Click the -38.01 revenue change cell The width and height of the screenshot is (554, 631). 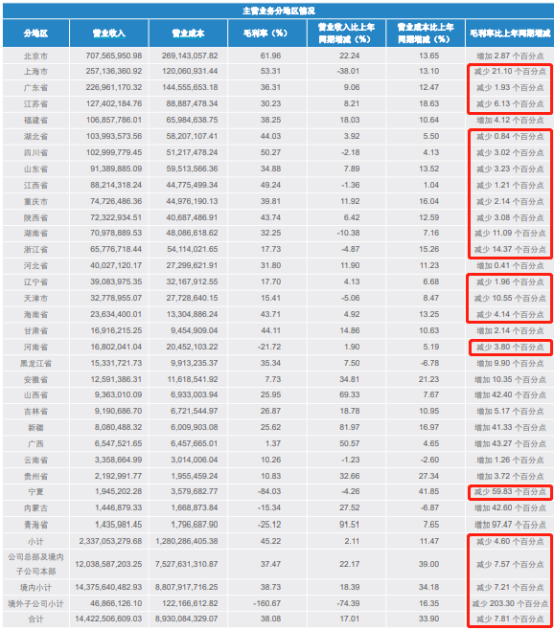[x=348, y=71]
